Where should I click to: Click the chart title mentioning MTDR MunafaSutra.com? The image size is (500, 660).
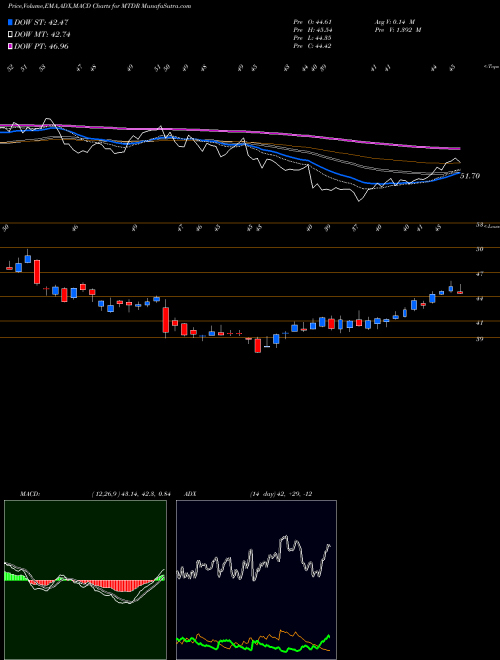pyautogui.click(x=100, y=6)
